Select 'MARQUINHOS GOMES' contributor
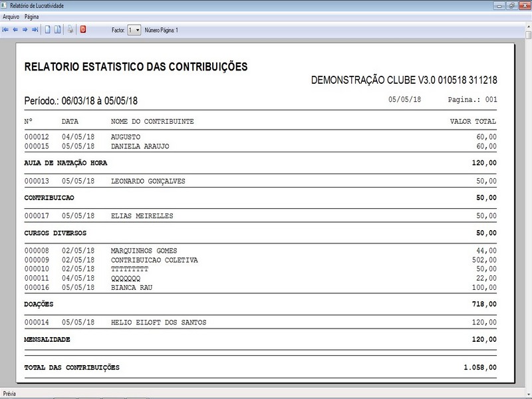Viewport: 532px width, 399px height. pyautogui.click(x=144, y=251)
